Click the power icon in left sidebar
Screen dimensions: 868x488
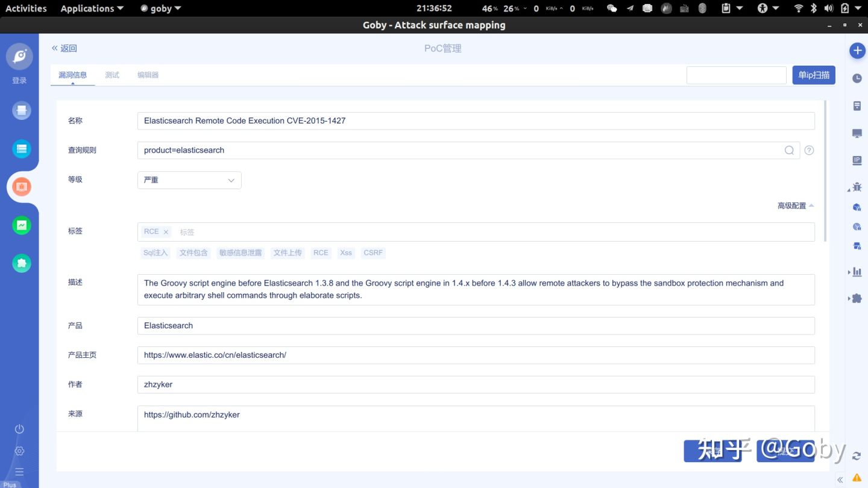click(19, 429)
